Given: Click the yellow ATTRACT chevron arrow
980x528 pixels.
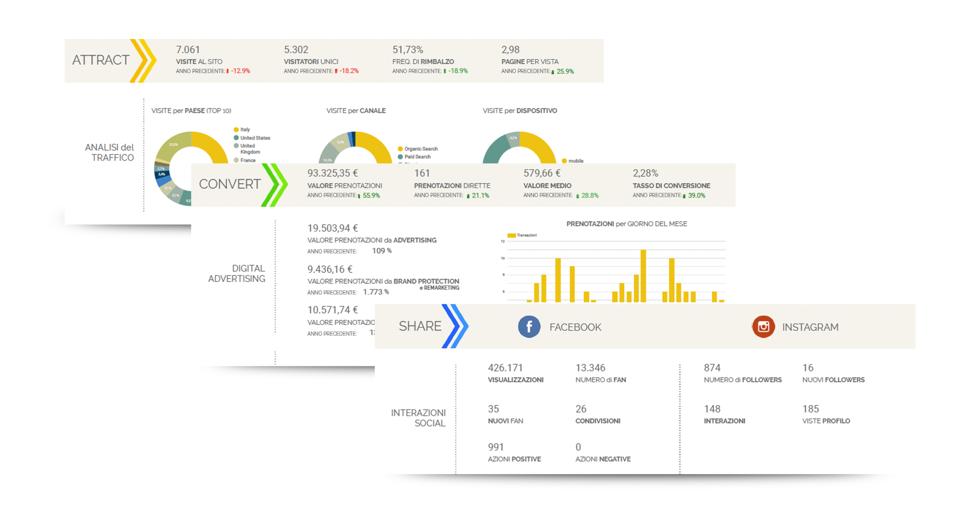Looking at the screenshot, I should coord(143,61).
